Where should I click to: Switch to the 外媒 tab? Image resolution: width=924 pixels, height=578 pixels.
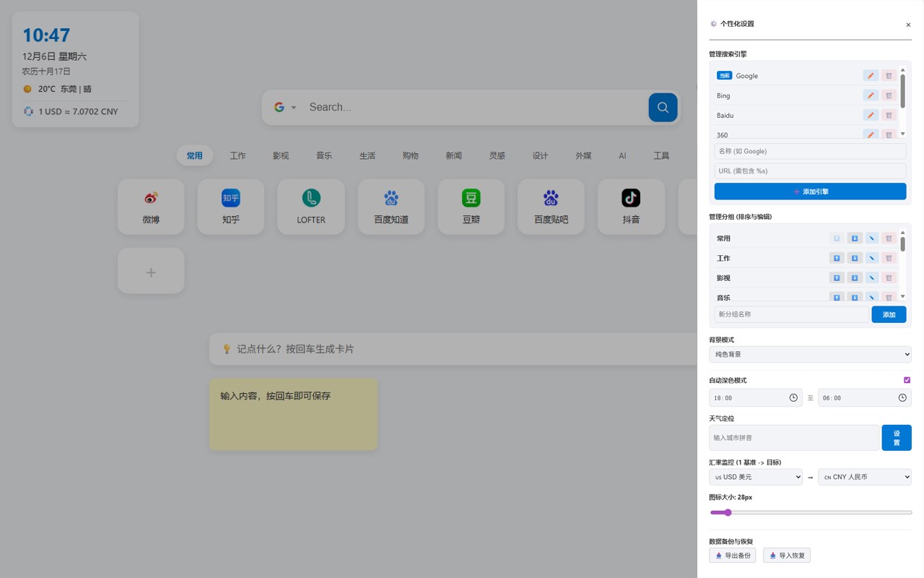click(x=583, y=155)
